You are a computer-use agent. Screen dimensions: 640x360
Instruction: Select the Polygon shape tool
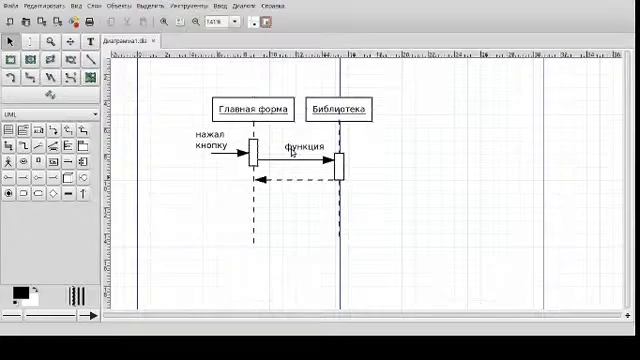(x=50, y=60)
